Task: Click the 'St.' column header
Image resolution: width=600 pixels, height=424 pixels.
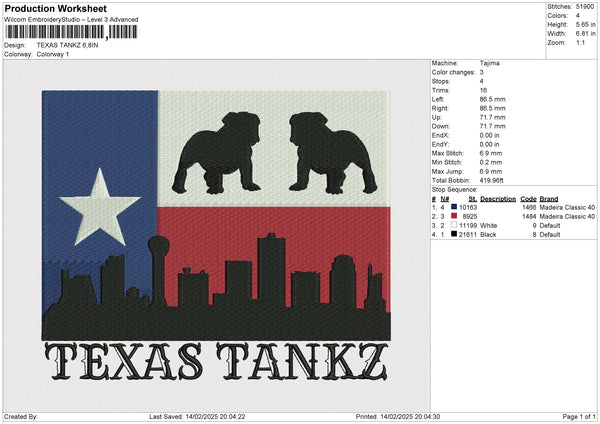Action: click(x=473, y=199)
